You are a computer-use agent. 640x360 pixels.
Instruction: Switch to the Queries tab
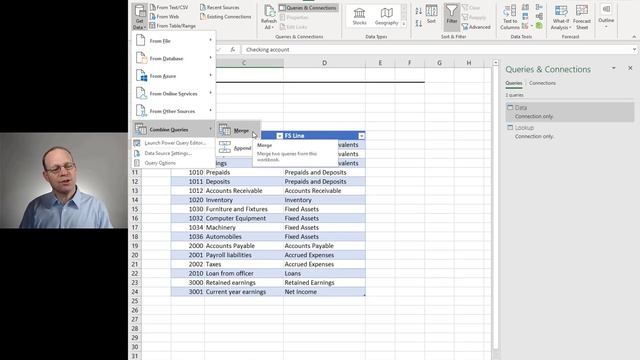(513, 83)
